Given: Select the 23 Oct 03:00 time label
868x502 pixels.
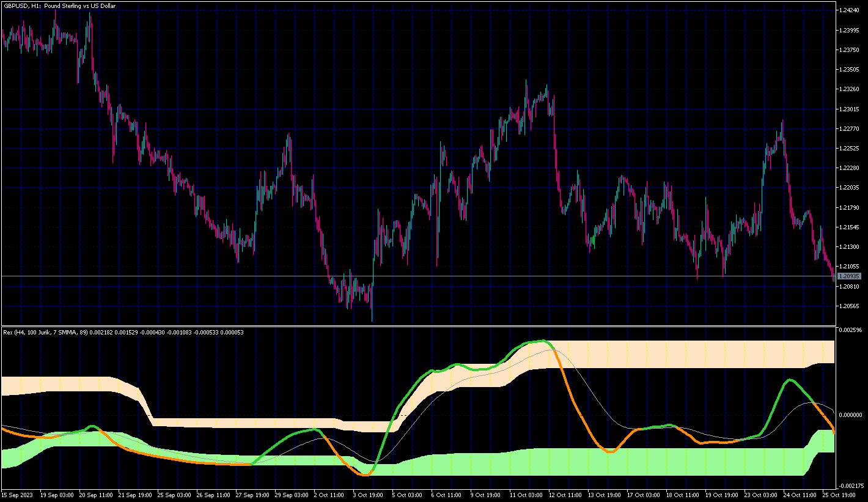Looking at the screenshot, I should tap(761, 495).
